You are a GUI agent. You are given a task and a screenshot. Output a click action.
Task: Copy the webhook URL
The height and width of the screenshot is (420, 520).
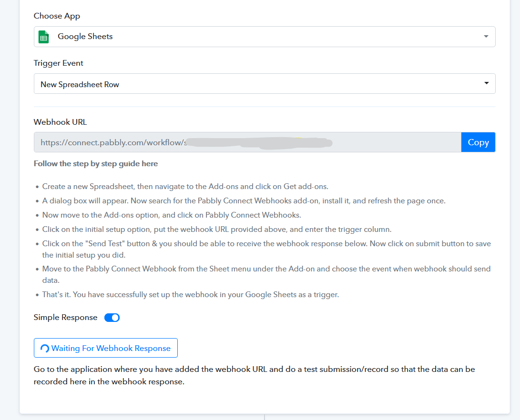coord(478,142)
